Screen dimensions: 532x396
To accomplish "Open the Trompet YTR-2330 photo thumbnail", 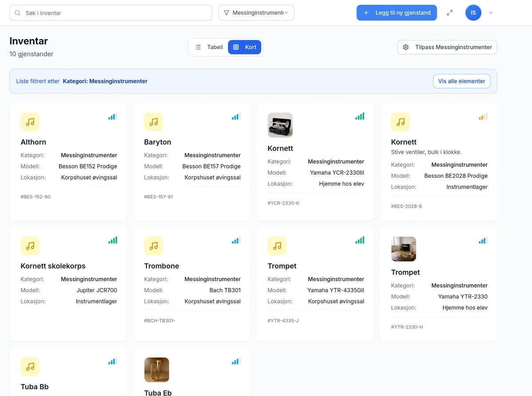I will click(403, 249).
